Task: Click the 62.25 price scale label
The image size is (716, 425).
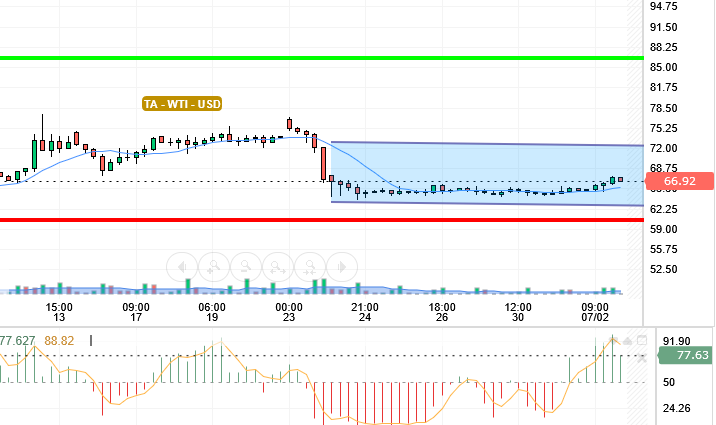Action: tap(663, 209)
